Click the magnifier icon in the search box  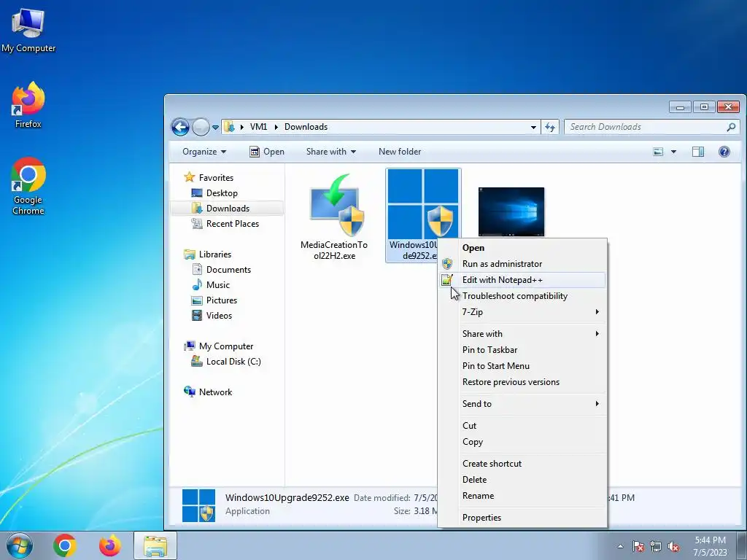(x=731, y=127)
